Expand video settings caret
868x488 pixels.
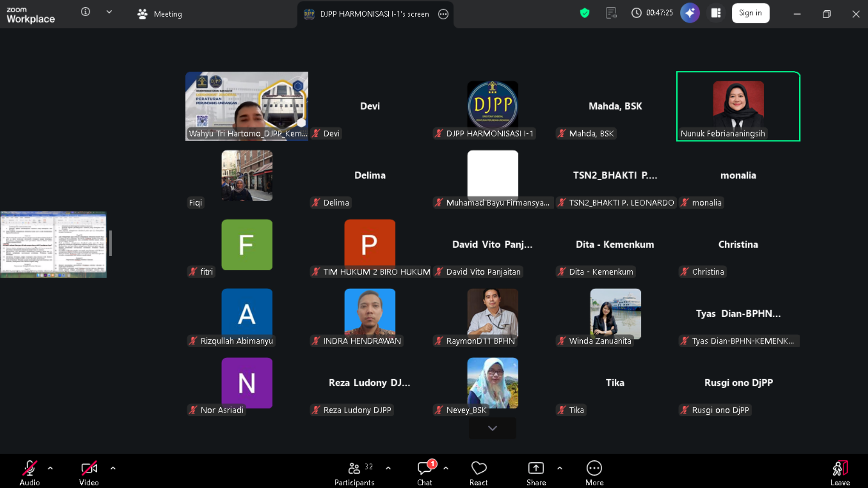tap(113, 468)
